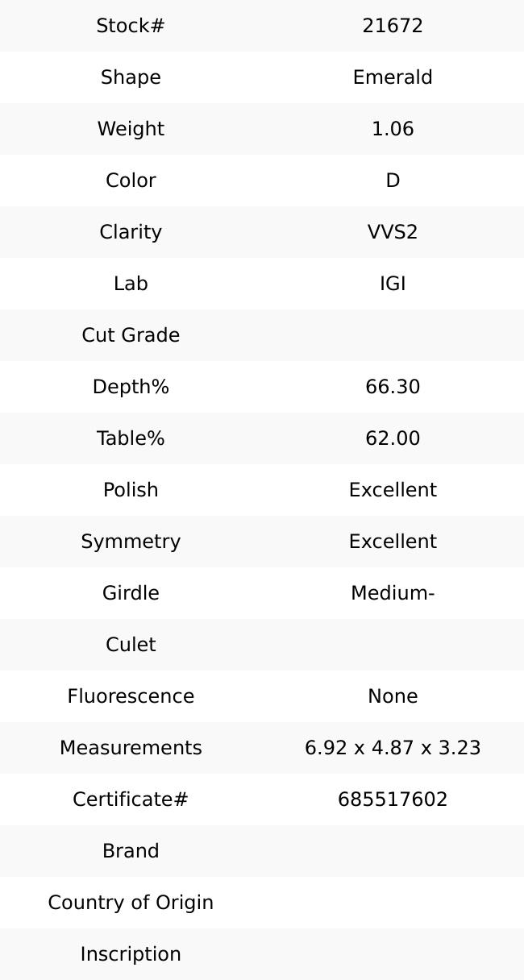Click the Culet label
The width and height of the screenshot is (524, 980).
pyautogui.click(x=131, y=645)
